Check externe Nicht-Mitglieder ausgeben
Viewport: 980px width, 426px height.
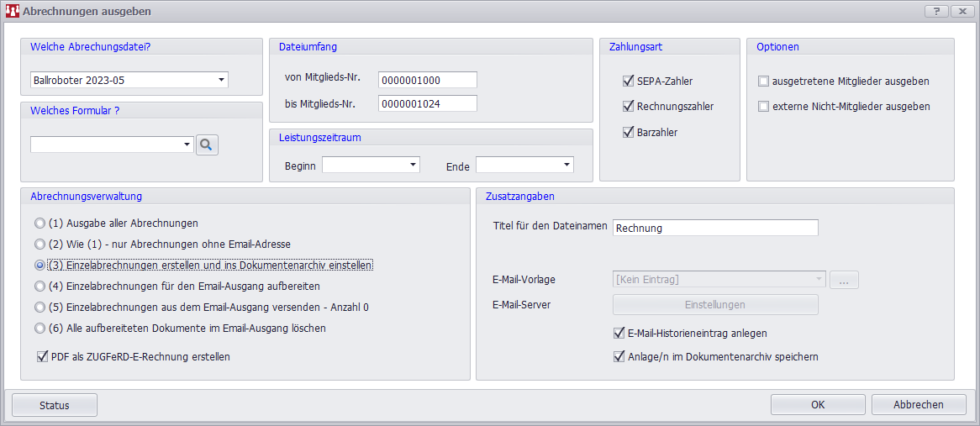point(763,107)
